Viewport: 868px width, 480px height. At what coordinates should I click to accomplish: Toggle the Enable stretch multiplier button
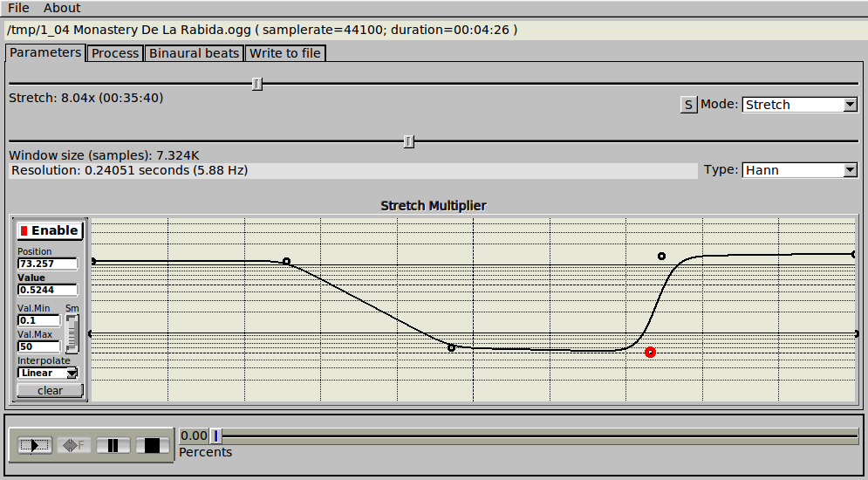(x=50, y=230)
